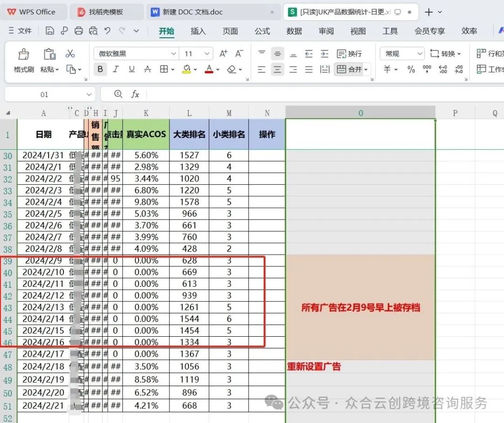Screen dimensions: 504x423
Task: Open the 会员专享 member tab
Action: (x=429, y=31)
